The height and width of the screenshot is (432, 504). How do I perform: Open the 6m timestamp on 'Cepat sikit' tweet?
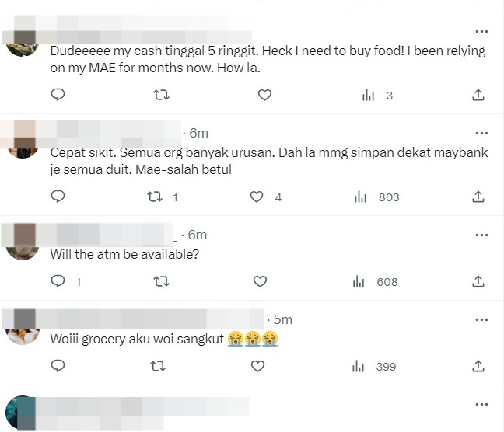coord(198,133)
